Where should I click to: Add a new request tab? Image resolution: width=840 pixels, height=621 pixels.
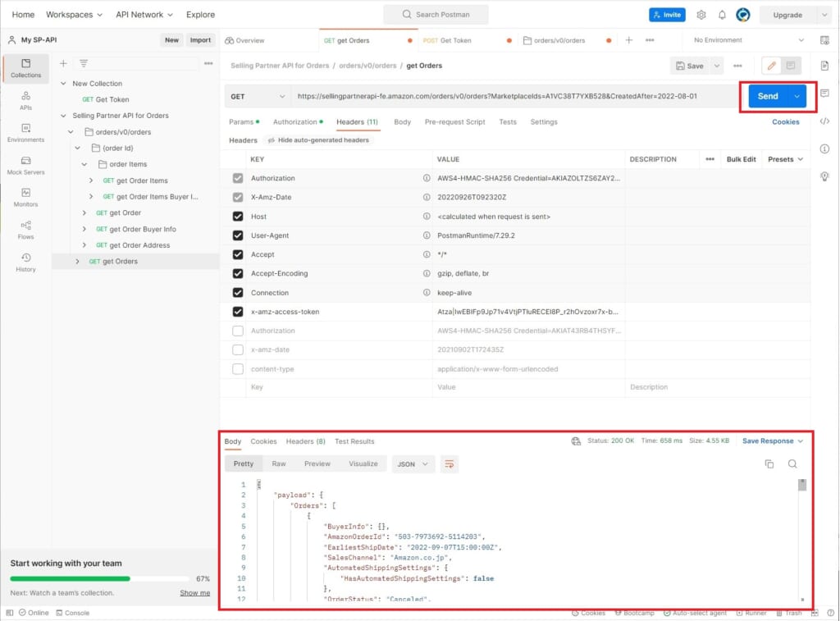click(x=629, y=40)
